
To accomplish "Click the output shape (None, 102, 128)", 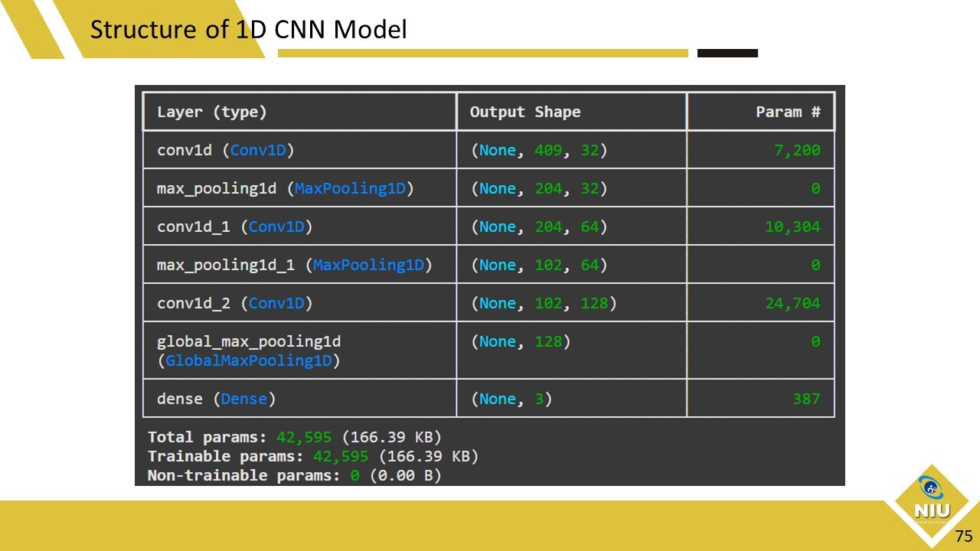I will [x=543, y=303].
